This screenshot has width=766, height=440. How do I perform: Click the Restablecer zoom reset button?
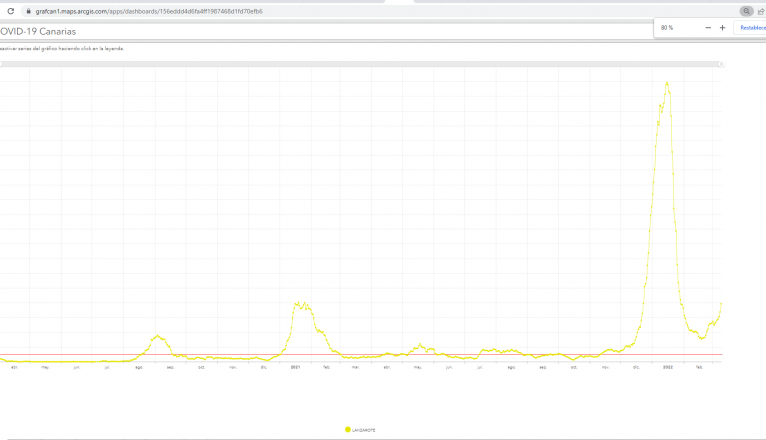coord(752,28)
